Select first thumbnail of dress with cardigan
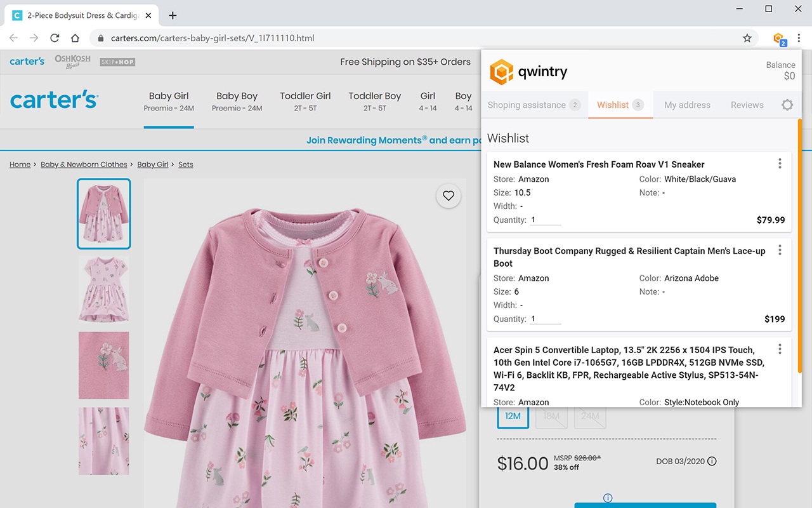812x508 pixels. point(104,213)
